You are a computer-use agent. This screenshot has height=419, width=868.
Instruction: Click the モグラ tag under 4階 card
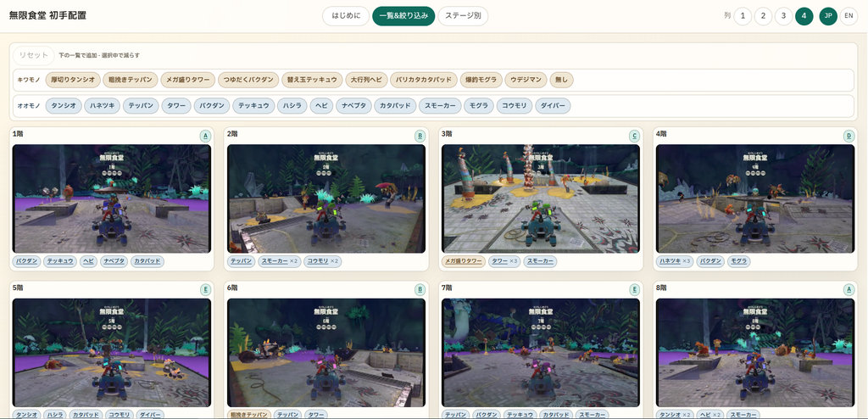tap(738, 261)
